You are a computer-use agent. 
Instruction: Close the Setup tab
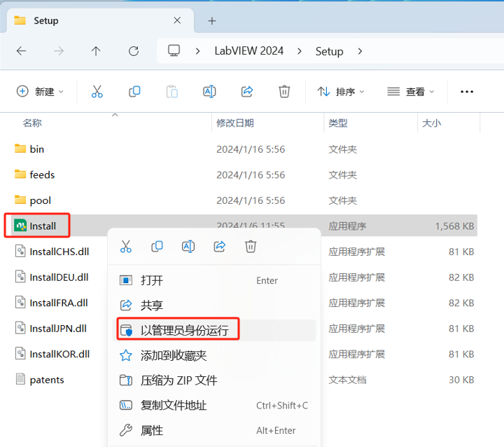click(177, 20)
